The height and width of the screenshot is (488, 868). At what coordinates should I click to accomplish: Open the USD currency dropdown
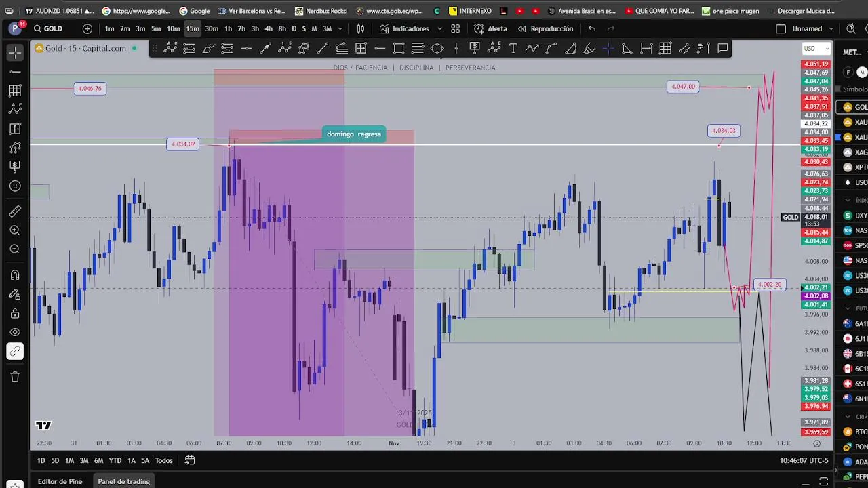coord(816,48)
